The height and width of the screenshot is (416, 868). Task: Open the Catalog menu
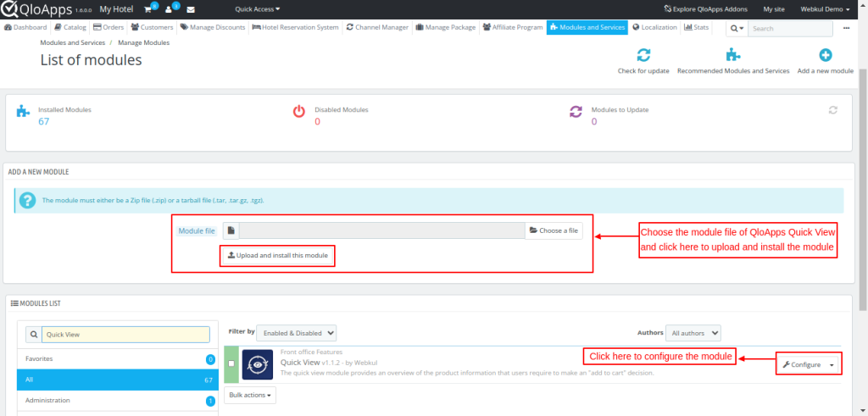70,27
